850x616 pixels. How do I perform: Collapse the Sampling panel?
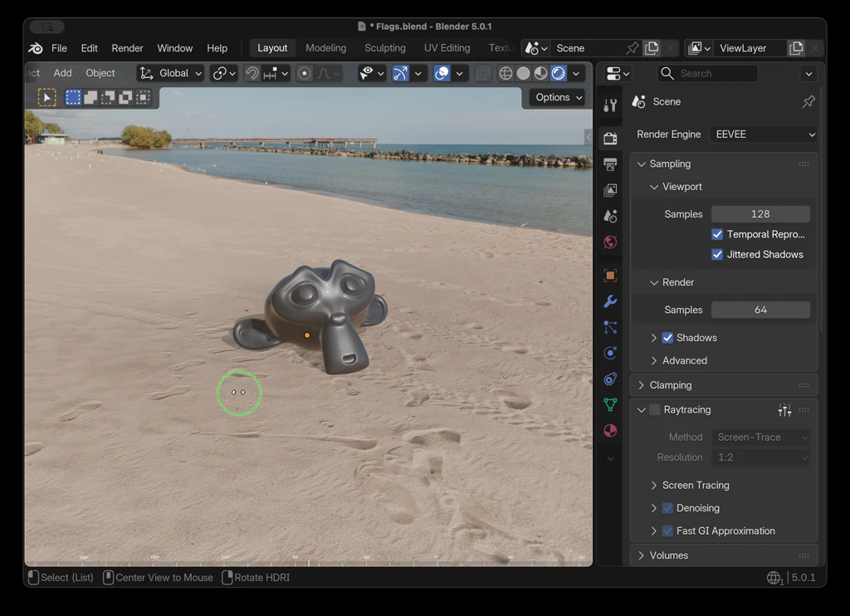tap(664, 164)
